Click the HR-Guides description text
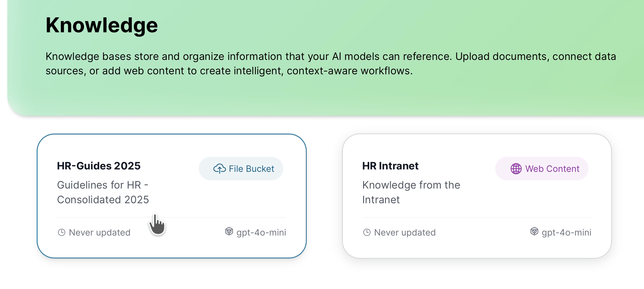The image size is (644, 289). [103, 192]
